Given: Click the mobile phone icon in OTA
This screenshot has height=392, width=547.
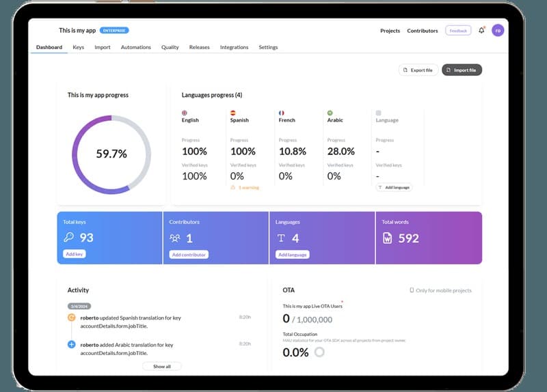Looking at the screenshot, I should [x=412, y=290].
